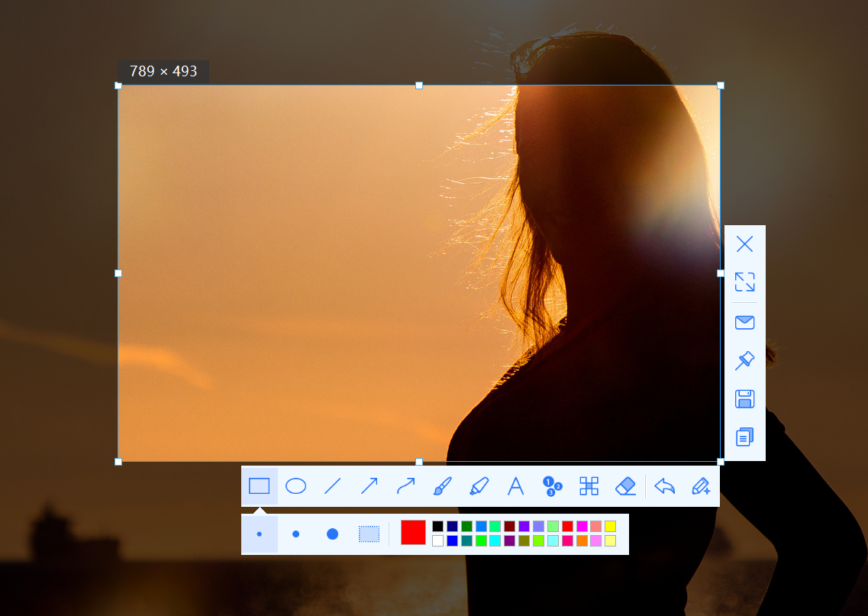The width and height of the screenshot is (868, 616).
Task: Send the capture via email envelope icon
Action: (x=744, y=322)
